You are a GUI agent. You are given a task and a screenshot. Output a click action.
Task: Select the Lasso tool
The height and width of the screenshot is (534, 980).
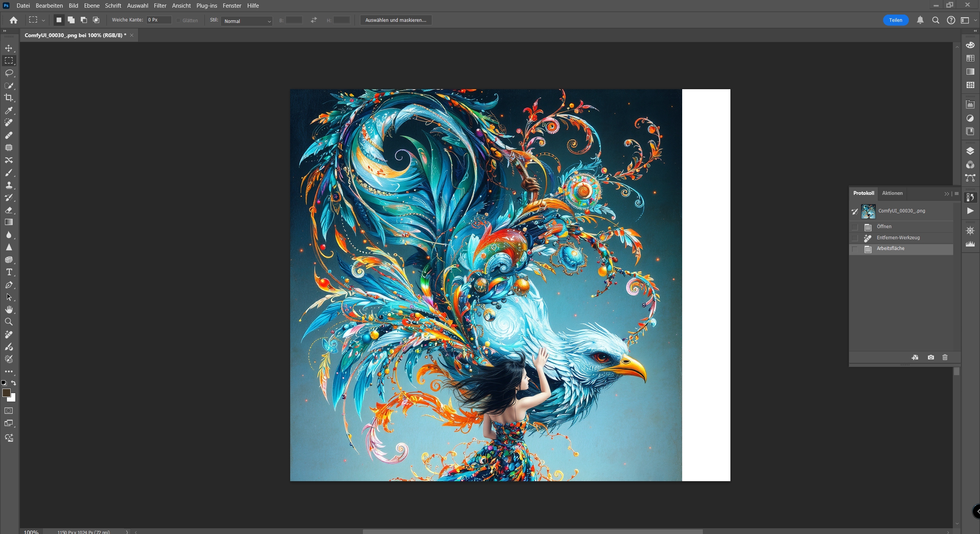(9, 73)
